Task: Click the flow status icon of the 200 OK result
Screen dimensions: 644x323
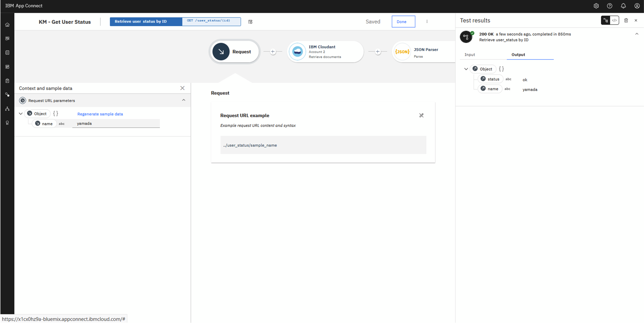Action: [x=466, y=37]
